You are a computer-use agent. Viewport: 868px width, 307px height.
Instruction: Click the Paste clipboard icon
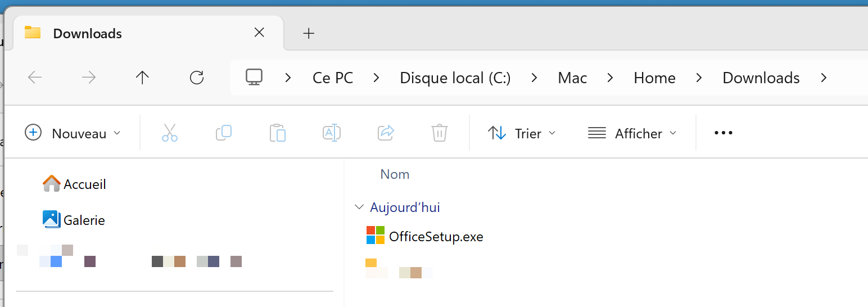[x=278, y=133]
